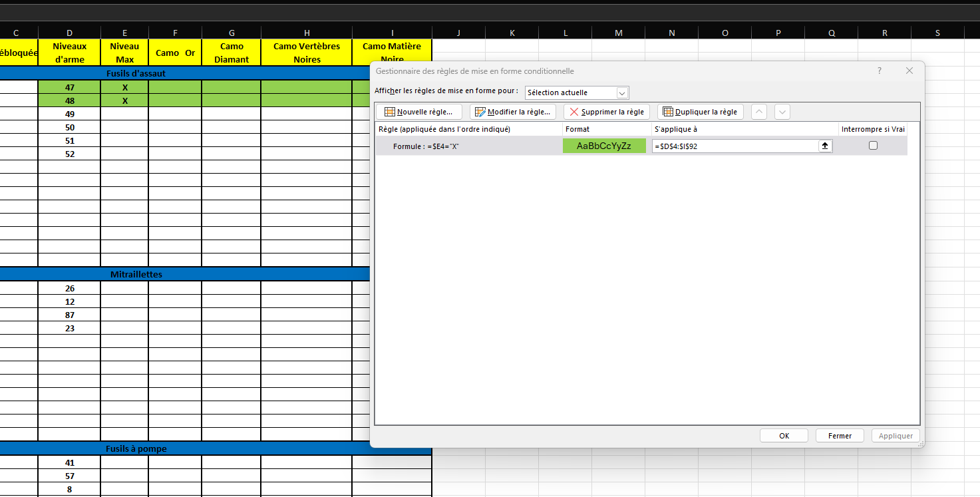Select the Mitraillettes section row
The image size is (980, 497).
coord(136,274)
